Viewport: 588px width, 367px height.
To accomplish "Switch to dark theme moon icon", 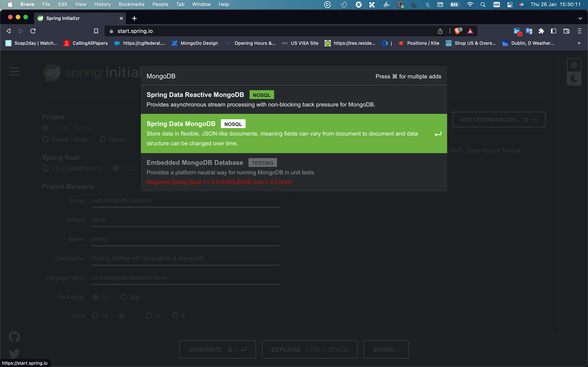I will click(x=574, y=78).
